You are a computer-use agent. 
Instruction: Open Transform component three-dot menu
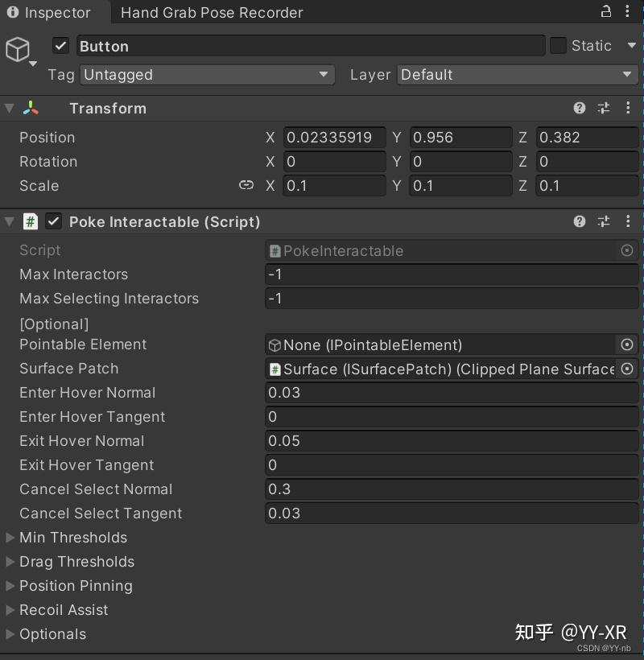pyautogui.click(x=628, y=108)
